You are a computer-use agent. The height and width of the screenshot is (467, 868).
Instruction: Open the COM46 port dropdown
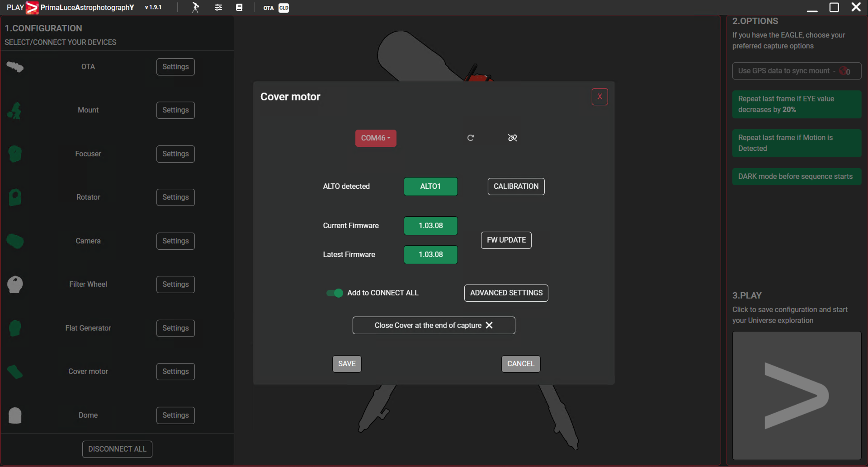tap(376, 138)
